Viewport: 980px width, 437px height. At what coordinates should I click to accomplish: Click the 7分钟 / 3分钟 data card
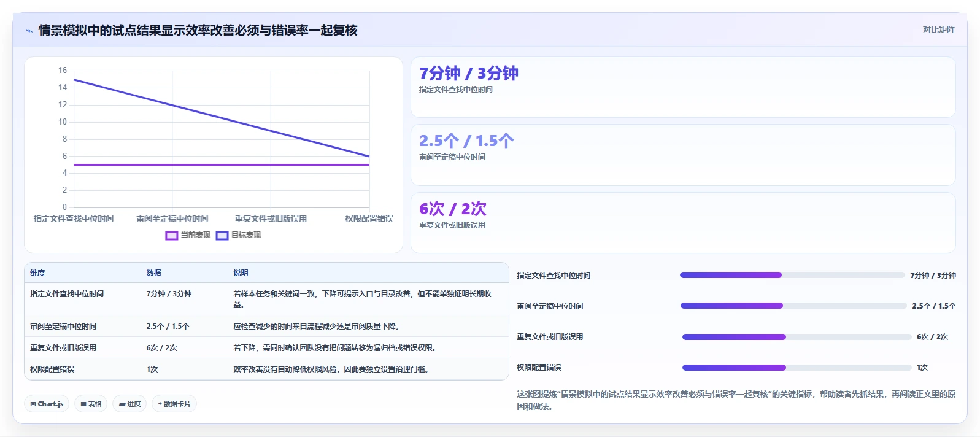(x=683, y=87)
